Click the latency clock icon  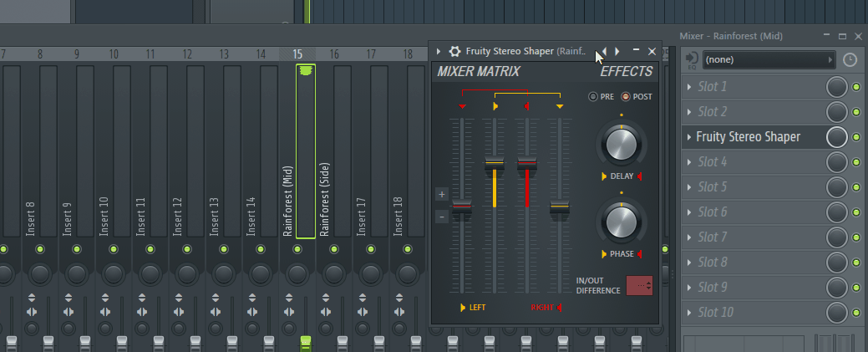coord(850,60)
